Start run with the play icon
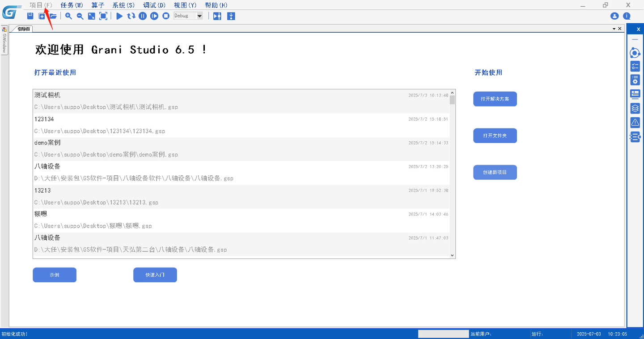 pyautogui.click(x=119, y=16)
